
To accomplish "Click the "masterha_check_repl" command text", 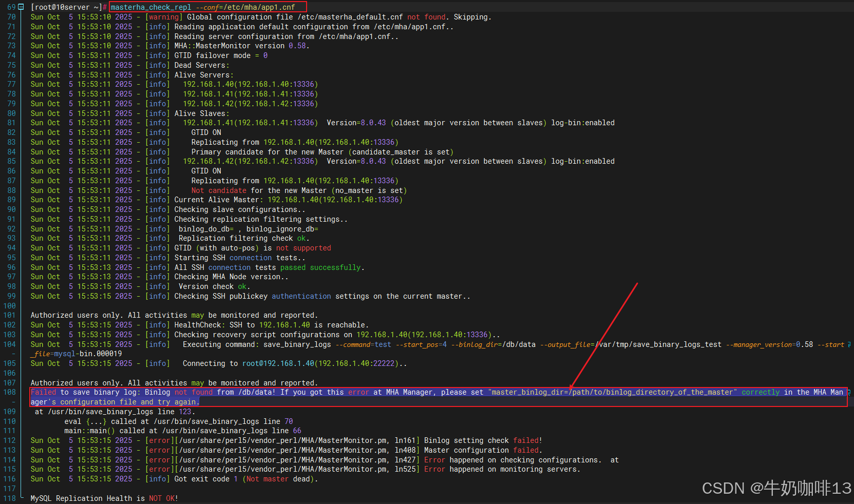I will (x=151, y=7).
